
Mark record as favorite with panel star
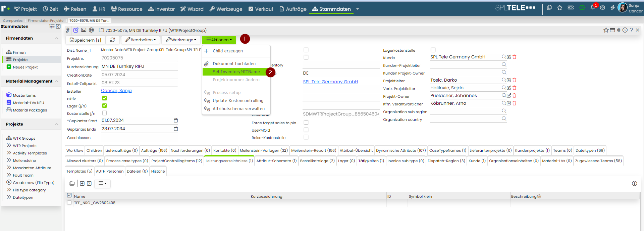(x=606, y=30)
